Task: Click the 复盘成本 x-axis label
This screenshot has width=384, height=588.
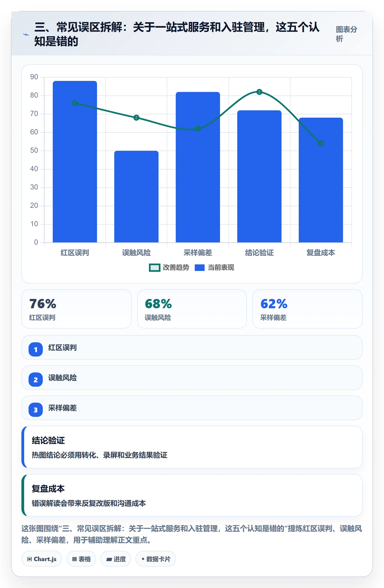Action: tap(321, 253)
